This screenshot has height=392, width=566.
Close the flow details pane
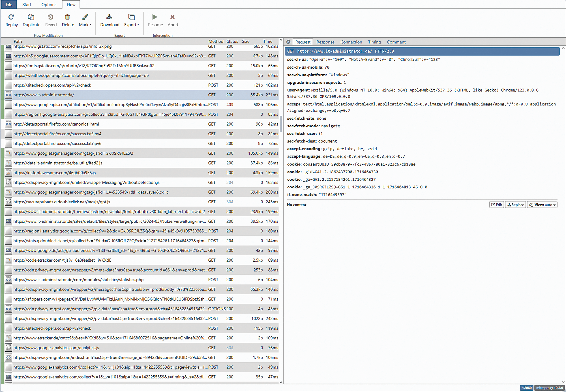[288, 42]
